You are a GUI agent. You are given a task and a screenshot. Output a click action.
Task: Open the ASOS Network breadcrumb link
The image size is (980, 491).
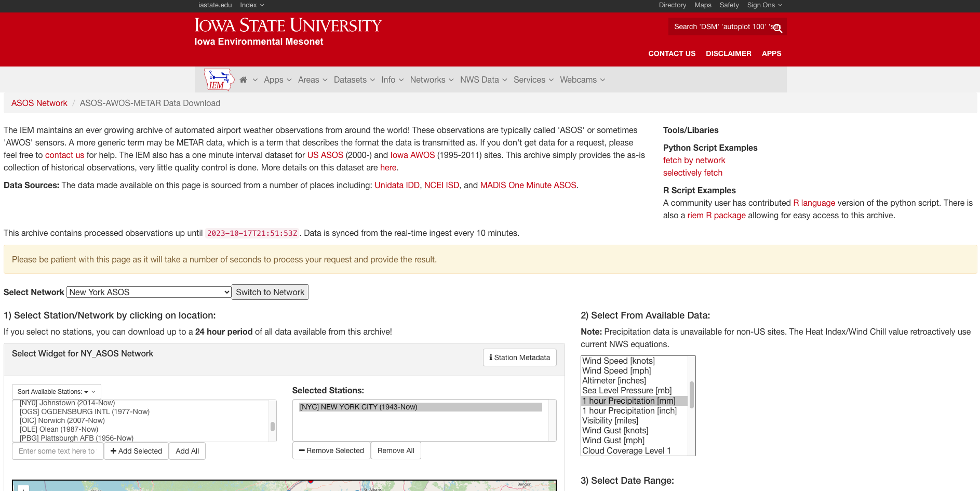click(39, 103)
